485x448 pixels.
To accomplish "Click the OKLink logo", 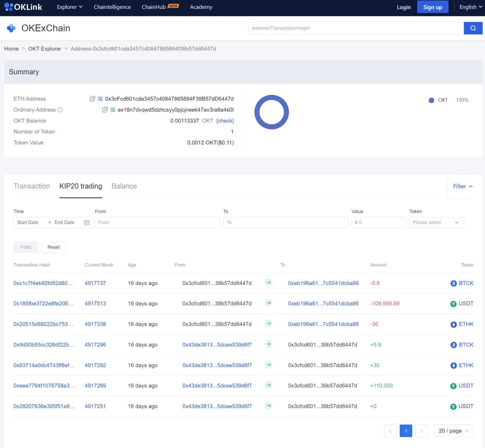I will coord(23,7).
